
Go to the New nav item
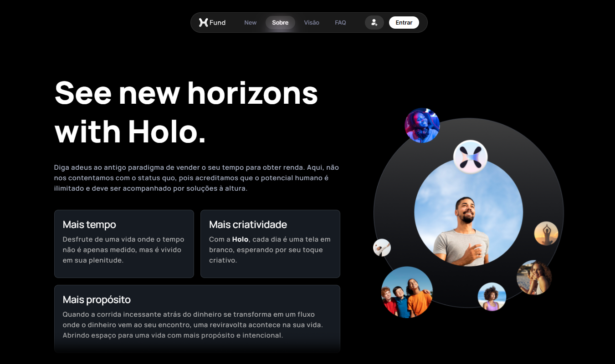coord(251,22)
